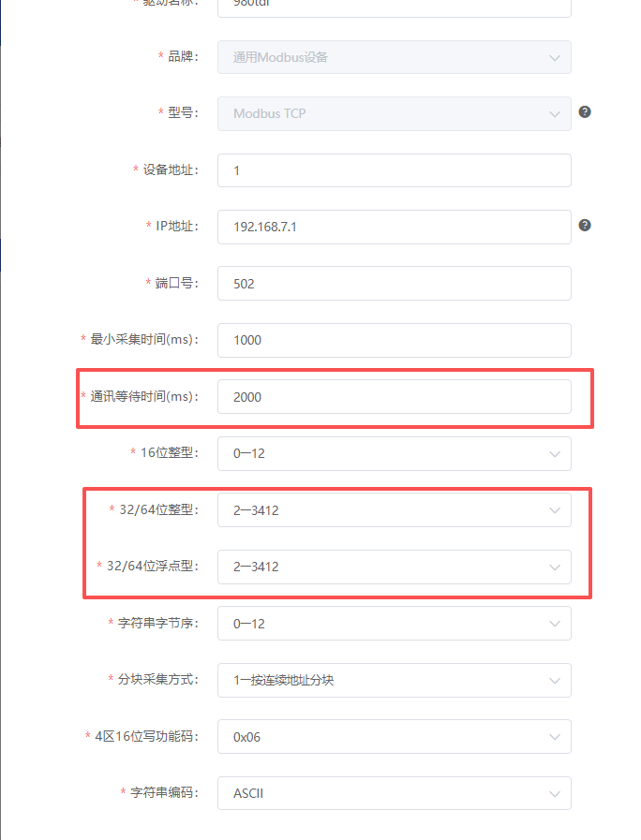Click the help icon beside 型号 field

click(585, 112)
